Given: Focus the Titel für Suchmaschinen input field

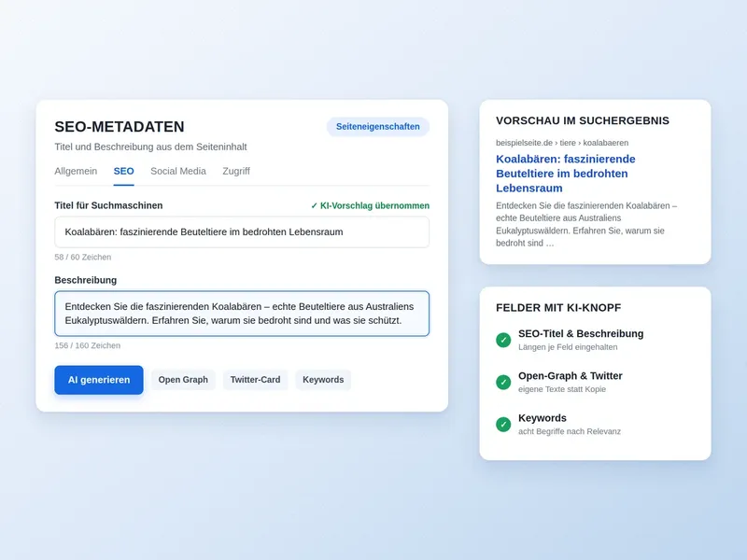Looking at the screenshot, I should tap(242, 231).
